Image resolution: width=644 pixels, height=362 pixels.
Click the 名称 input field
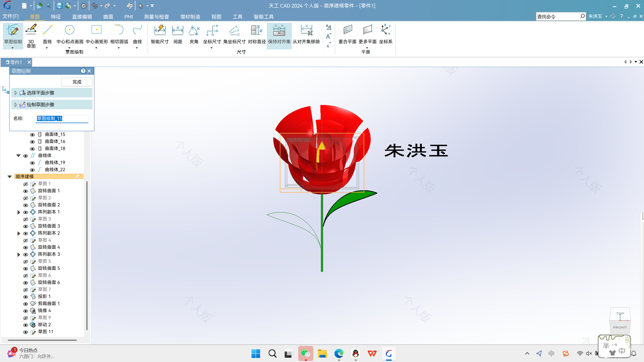click(x=62, y=119)
